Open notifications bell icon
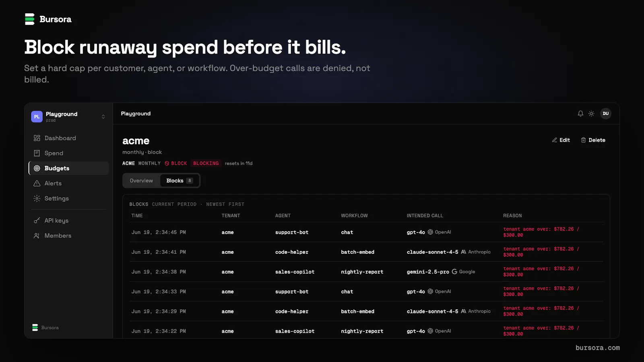The width and height of the screenshot is (644, 362). [x=580, y=114]
